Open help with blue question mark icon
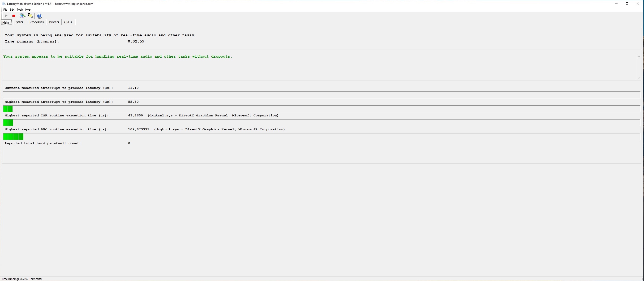The height and width of the screenshot is (281, 644). (x=39, y=16)
